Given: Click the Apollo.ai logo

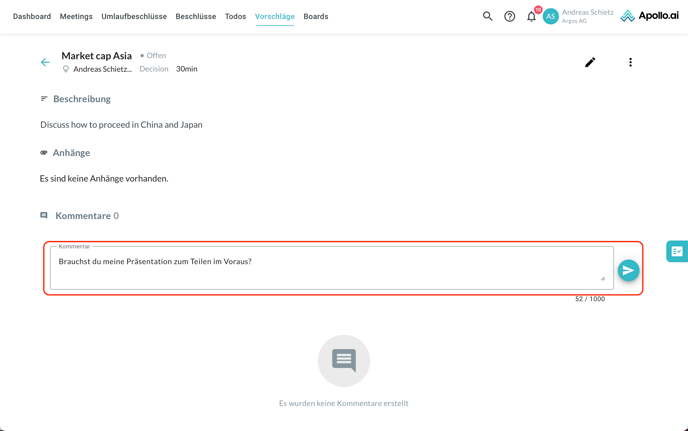Looking at the screenshot, I should pyautogui.click(x=649, y=16).
